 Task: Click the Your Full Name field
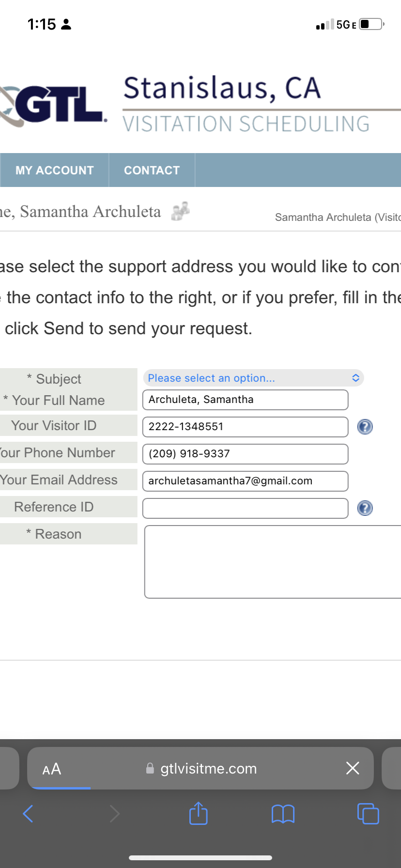pos(246,400)
